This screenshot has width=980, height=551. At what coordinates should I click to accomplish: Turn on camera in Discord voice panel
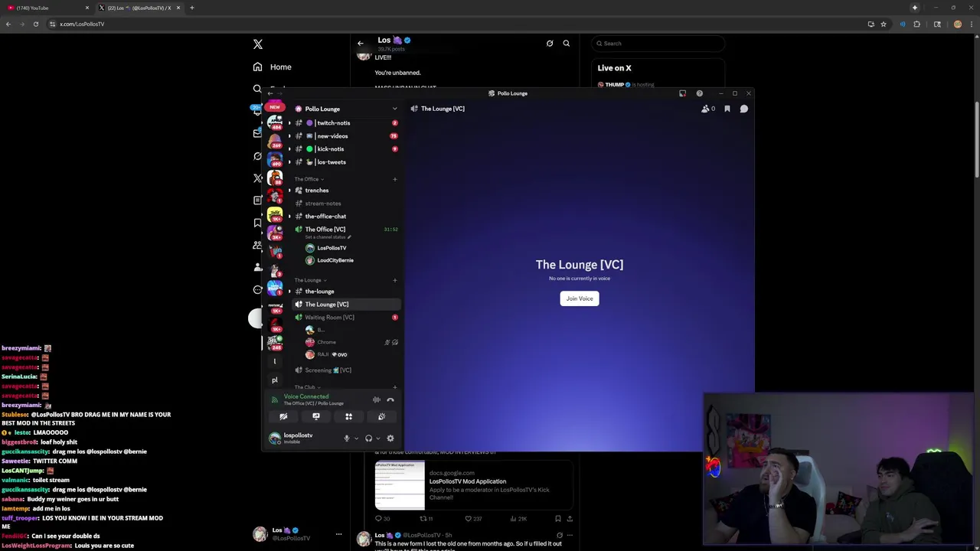(x=283, y=416)
